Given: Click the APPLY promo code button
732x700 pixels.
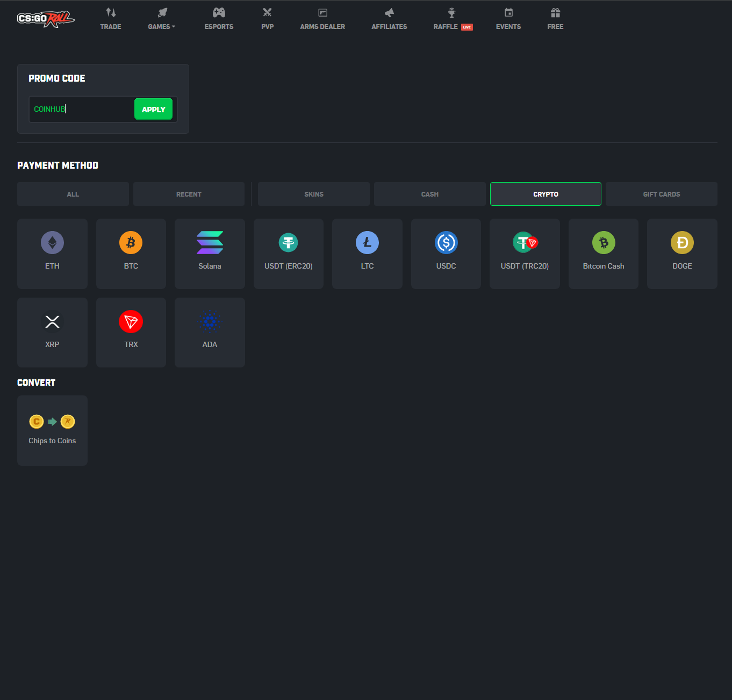Looking at the screenshot, I should [153, 109].
